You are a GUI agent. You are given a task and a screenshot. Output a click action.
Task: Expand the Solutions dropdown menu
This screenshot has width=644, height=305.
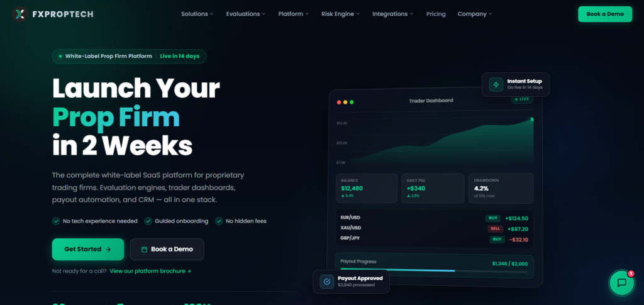(x=197, y=14)
